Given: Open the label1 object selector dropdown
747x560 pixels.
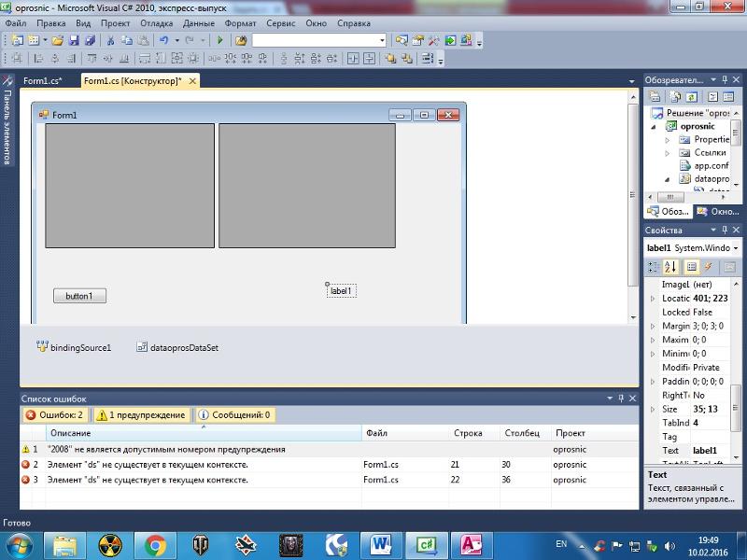Looking at the screenshot, I should click(737, 248).
